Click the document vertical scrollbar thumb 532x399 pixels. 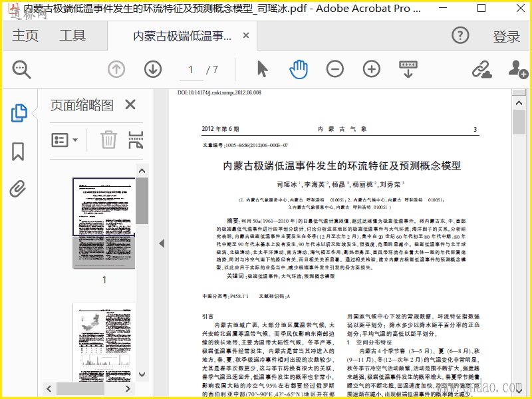519,122
